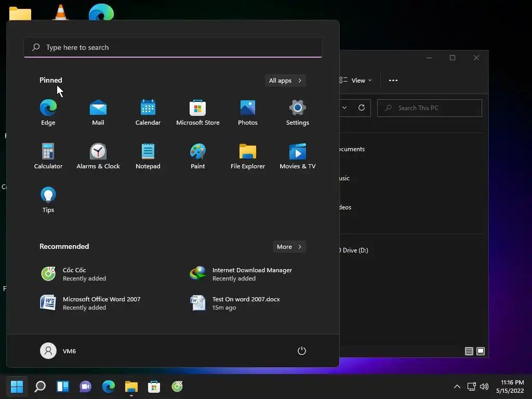Open File Explorer from pinned apps
The height and width of the screenshot is (399, 532).
coord(248,156)
